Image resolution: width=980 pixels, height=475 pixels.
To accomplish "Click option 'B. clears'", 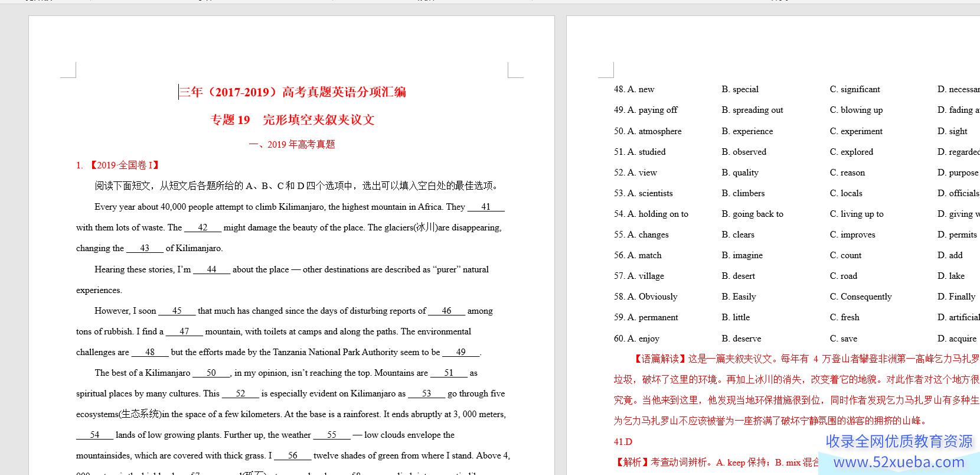I will click(x=738, y=235).
